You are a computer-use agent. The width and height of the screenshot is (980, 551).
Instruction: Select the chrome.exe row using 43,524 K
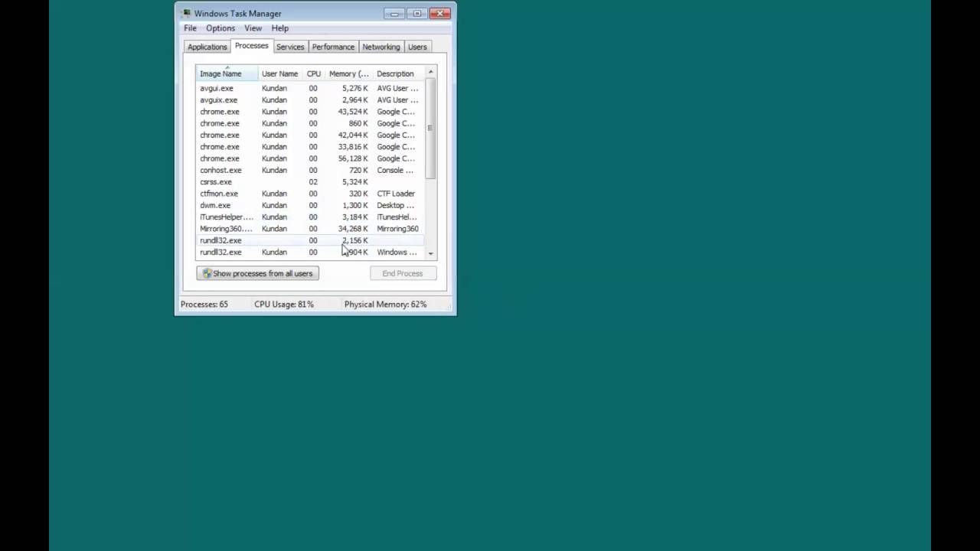point(311,112)
